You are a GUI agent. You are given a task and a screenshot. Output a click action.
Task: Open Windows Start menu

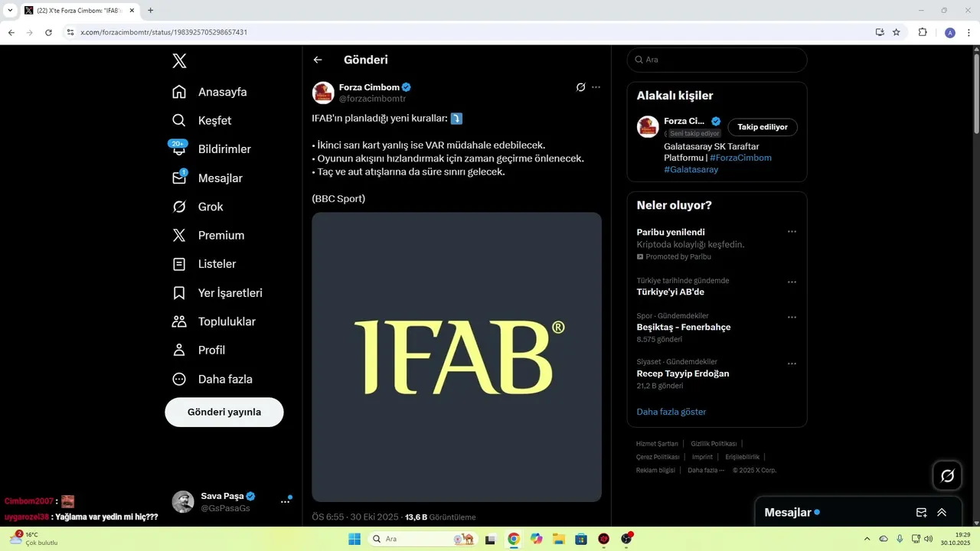pyautogui.click(x=354, y=539)
